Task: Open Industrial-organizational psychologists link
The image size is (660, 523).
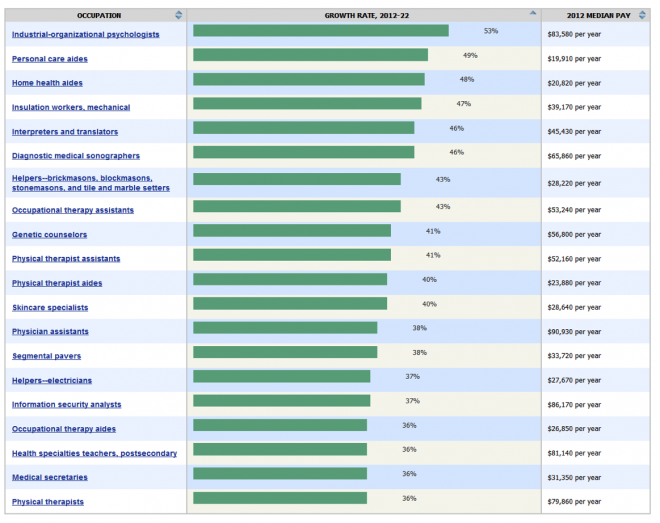Action: click(x=85, y=35)
